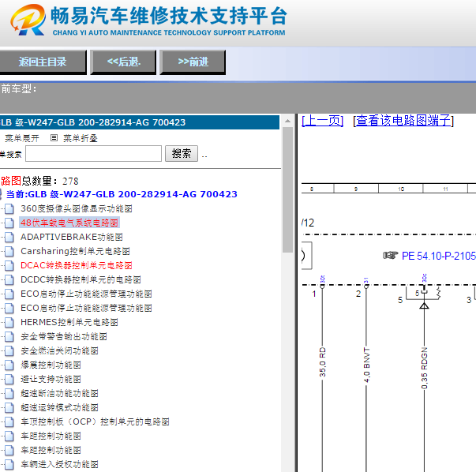This screenshot has width=476, height=472.
Task: Click the 菜单展开 expand menu text
Action: coord(22,138)
